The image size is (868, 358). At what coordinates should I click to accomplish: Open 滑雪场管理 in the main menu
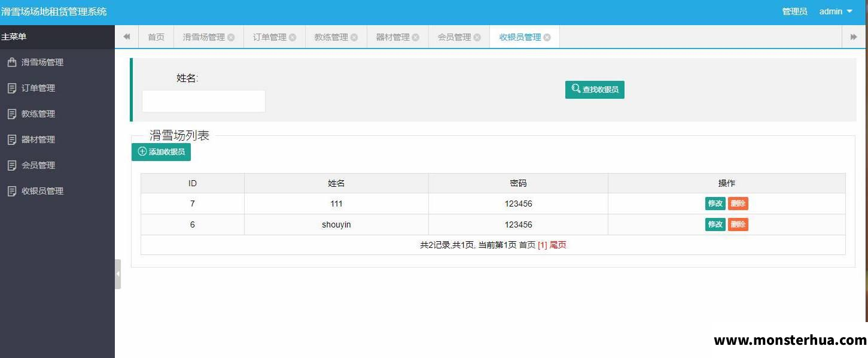[x=57, y=62]
